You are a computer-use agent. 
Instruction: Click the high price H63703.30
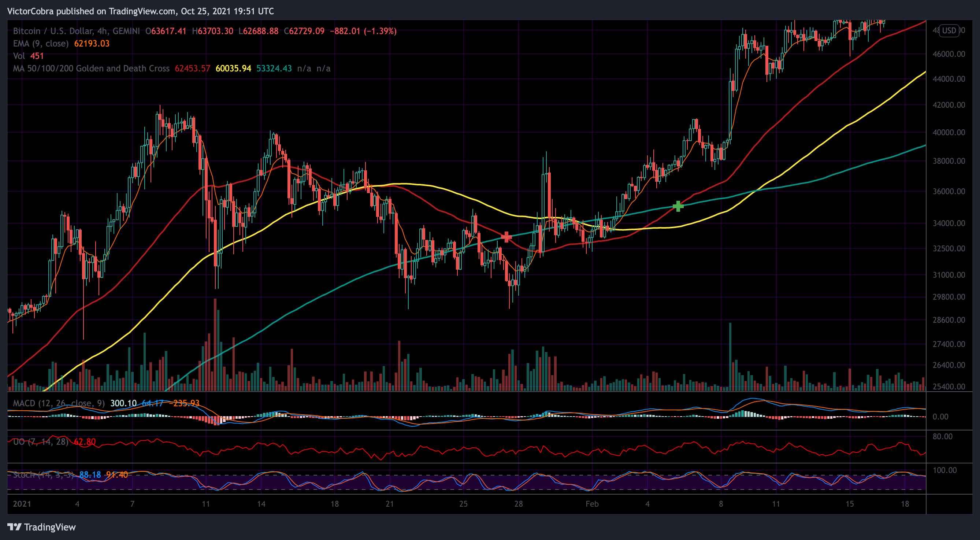pos(212,31)
